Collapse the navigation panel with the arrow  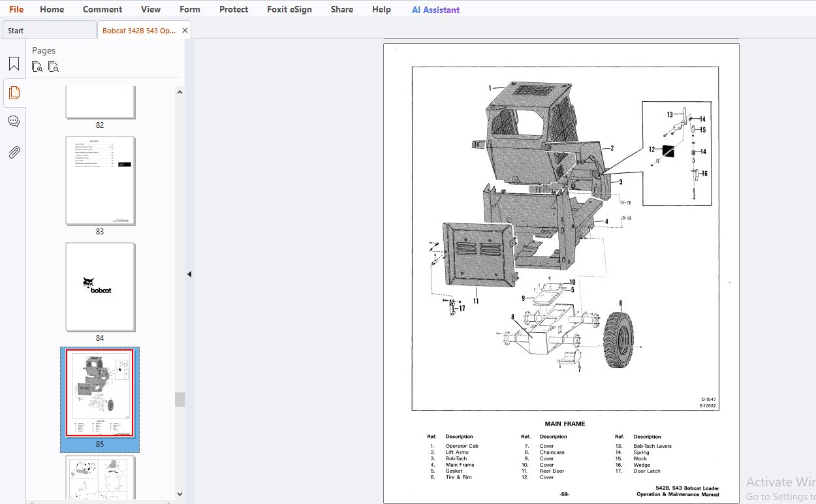[189, 274]
